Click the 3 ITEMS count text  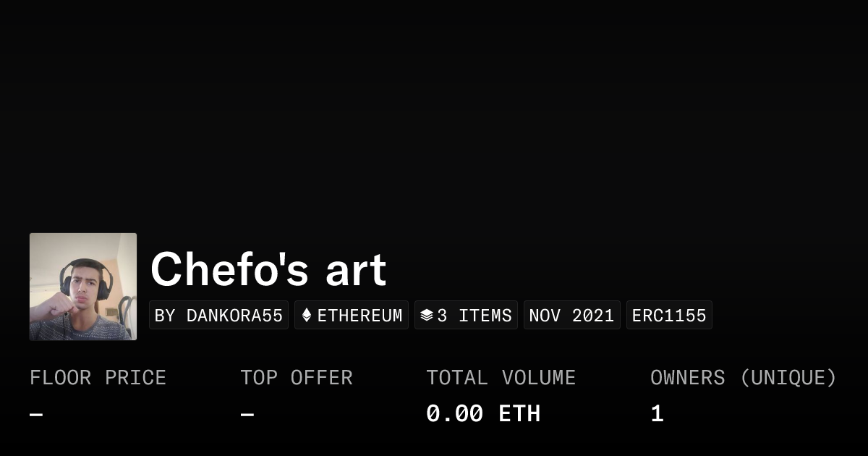click(x=474, y=316)
